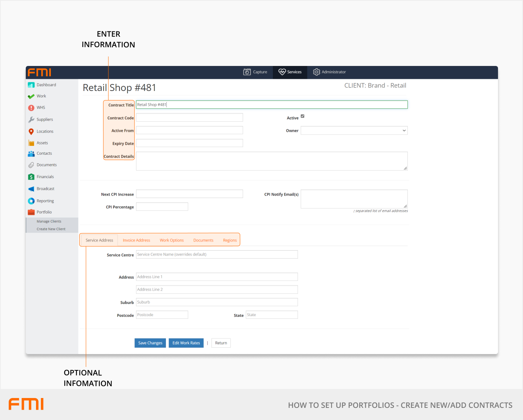Expand the Owner dropdown
523x420 pixels.
(x=354, y=131)
